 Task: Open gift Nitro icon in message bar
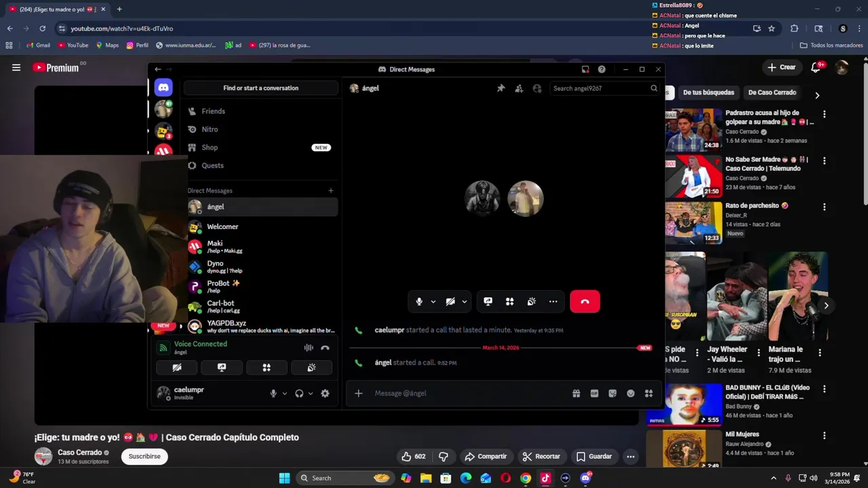(576, 393)
